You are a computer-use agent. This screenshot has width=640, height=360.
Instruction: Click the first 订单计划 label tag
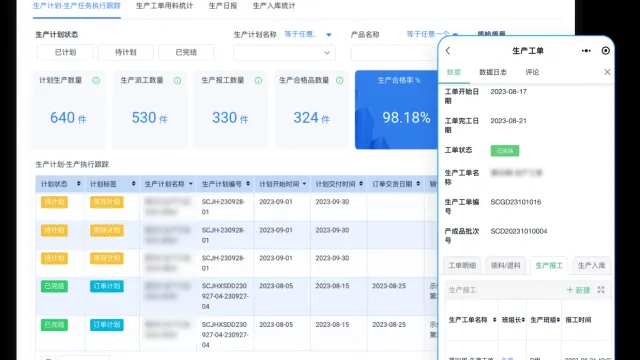pyautogui.click(x=107, y=286)
